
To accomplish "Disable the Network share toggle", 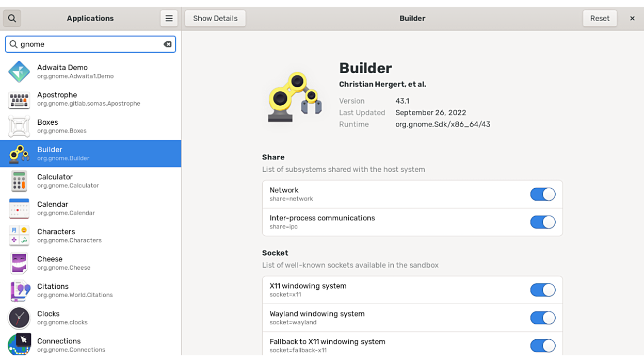I will (542, 194).
